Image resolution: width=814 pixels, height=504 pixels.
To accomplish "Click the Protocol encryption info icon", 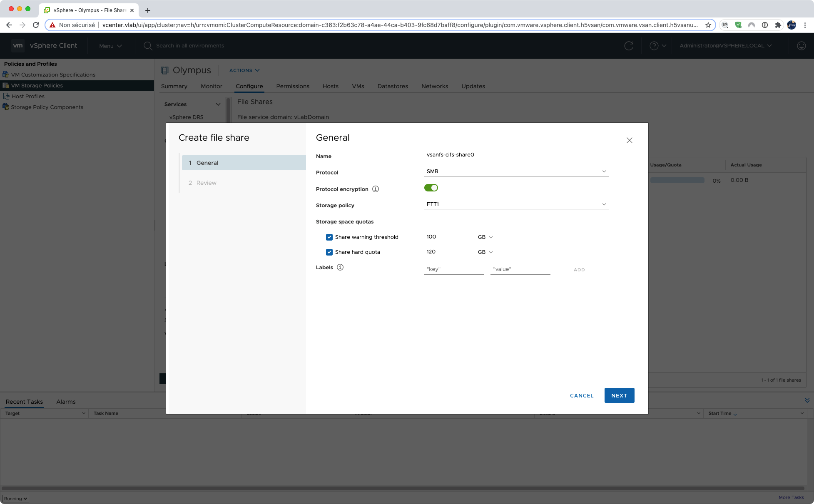I will (x=375, y=189).
